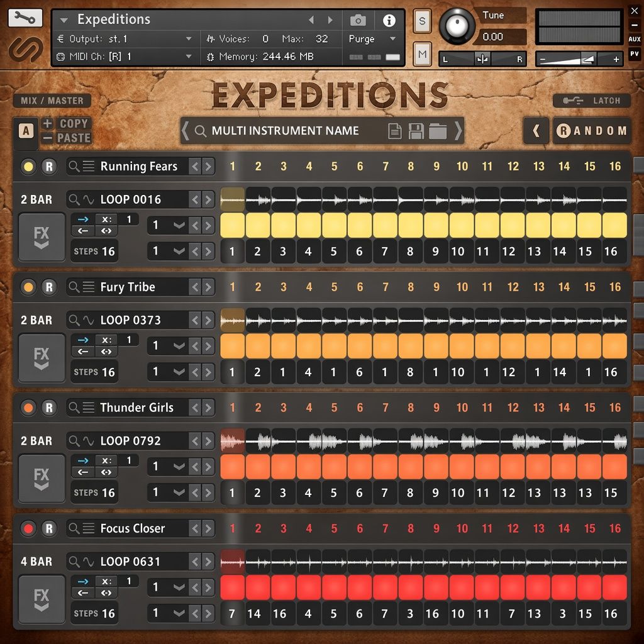644x644 pixels.
Task: Expand instrument header triangle beside Expeditions
Action: pyautogui.click(x=64, y=19)
